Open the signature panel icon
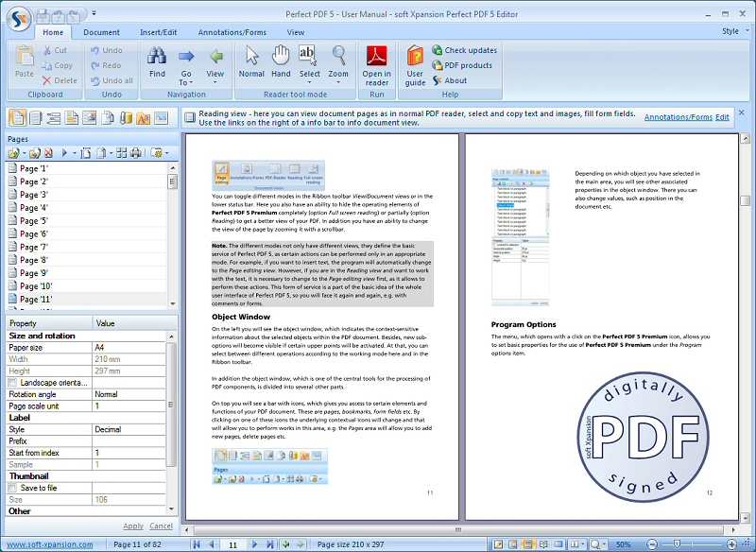This screenshot has height=552, width=756. coord(161,117)
